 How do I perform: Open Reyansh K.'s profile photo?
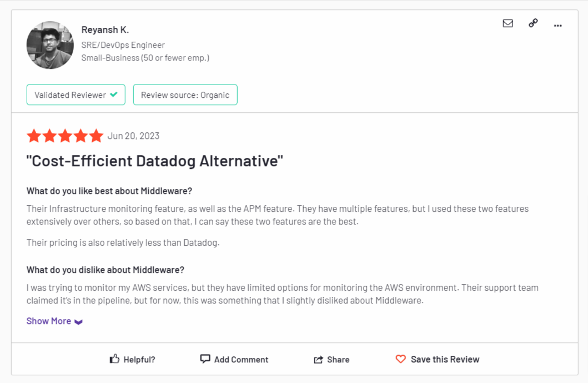point(50,45)
